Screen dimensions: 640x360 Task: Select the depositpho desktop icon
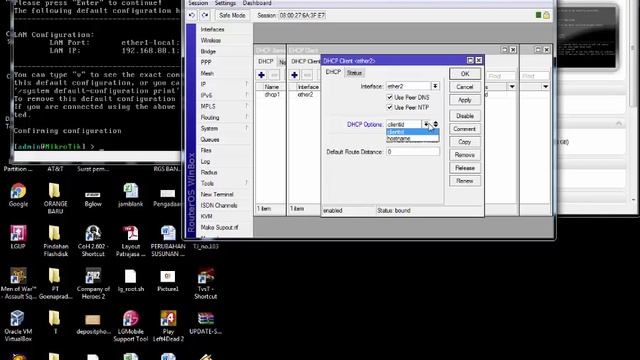(93, 320)
